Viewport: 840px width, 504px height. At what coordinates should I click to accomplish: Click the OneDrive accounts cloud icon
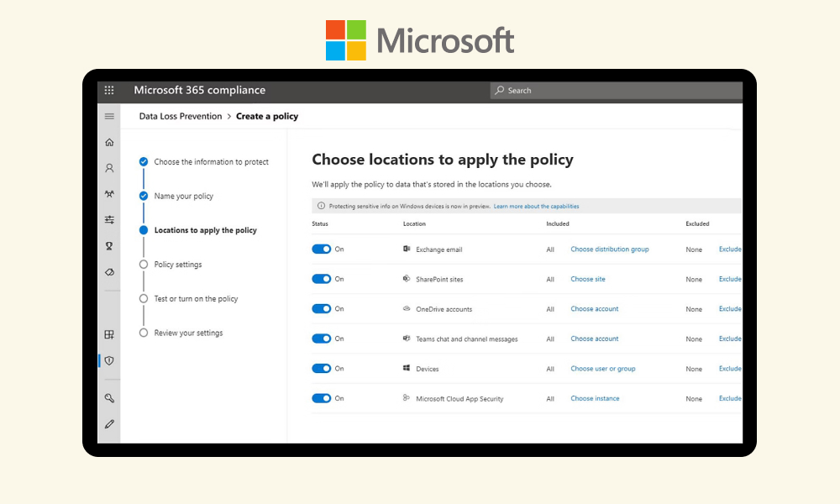point(407,309)
